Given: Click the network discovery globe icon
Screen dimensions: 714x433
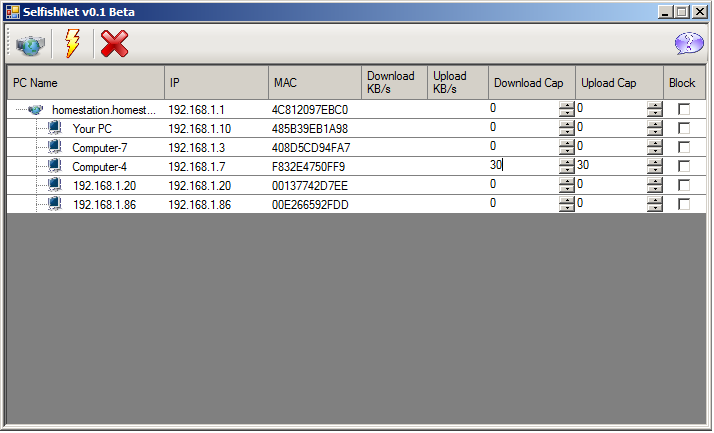Looking at the screenshot, I should click(30, 45).
